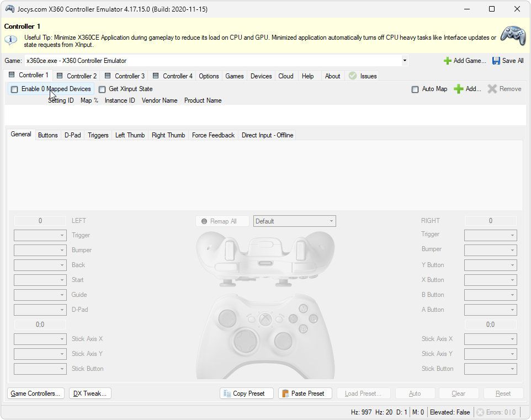Open the About tab

click(x=332, y=76)
